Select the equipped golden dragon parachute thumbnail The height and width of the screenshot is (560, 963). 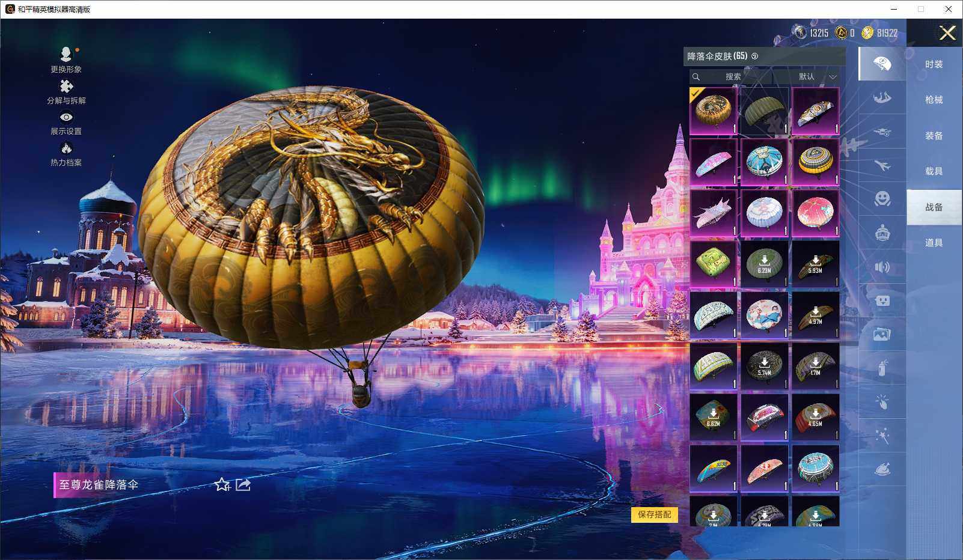[713, 111]
